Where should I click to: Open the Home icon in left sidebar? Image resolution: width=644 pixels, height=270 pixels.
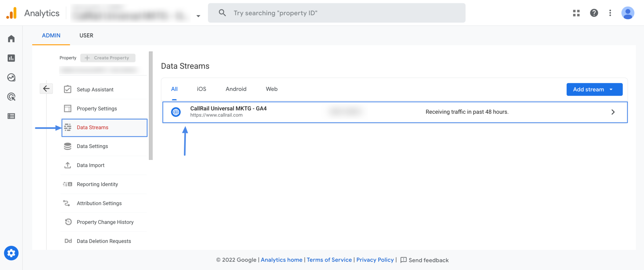pos(11,39)
